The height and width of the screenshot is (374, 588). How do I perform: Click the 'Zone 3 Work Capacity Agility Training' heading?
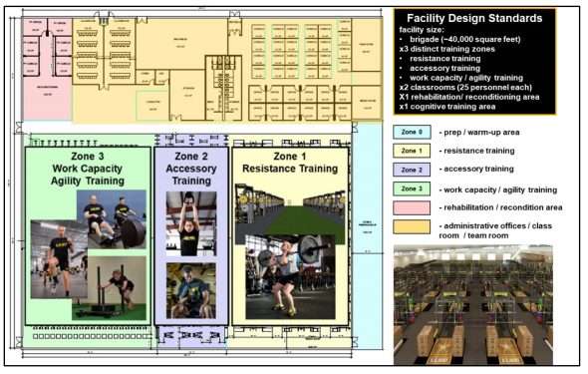(88, 169)
